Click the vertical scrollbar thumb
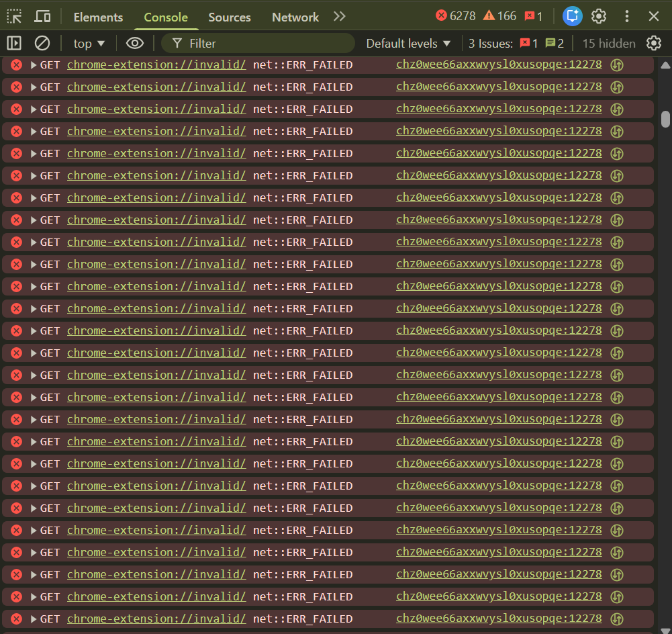 click(x=665, y=119)
